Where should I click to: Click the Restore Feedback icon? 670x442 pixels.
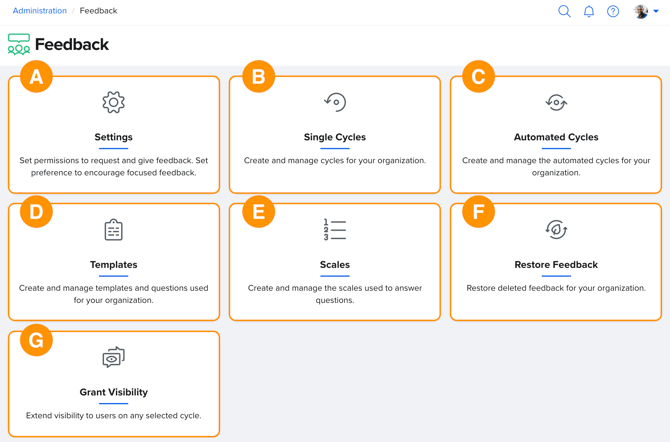click(556, 230)
